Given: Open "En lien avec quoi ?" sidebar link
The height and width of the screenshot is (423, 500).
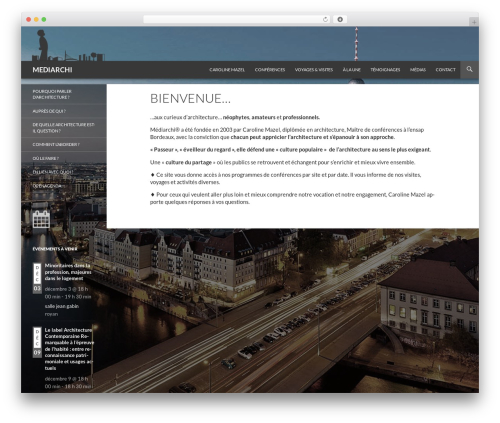Looking at the screenshot, I should coord(53,172).
